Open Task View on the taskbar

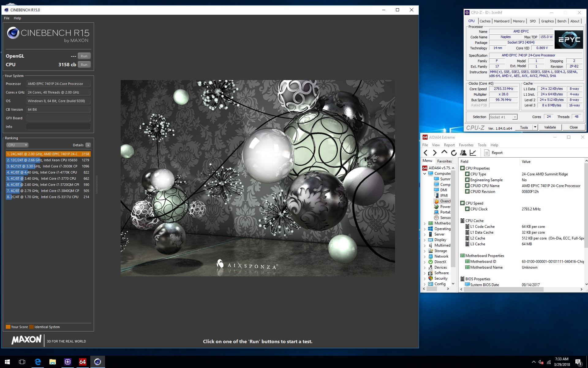[x=22, y=362]
